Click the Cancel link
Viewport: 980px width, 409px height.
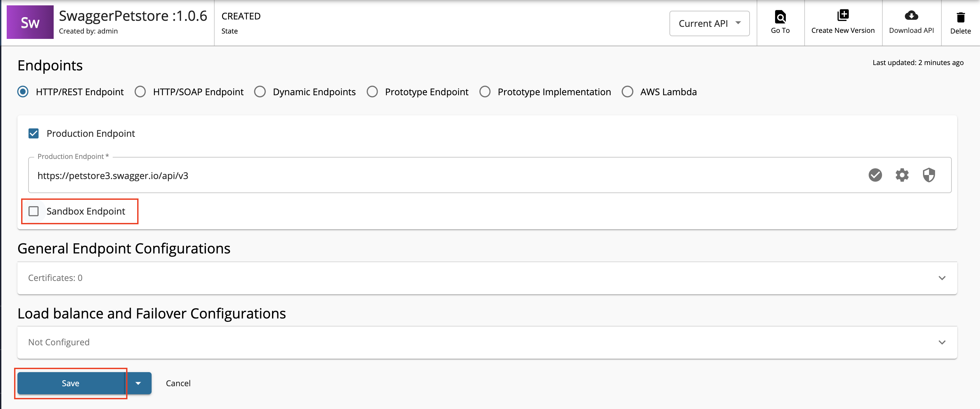[178, 383]
